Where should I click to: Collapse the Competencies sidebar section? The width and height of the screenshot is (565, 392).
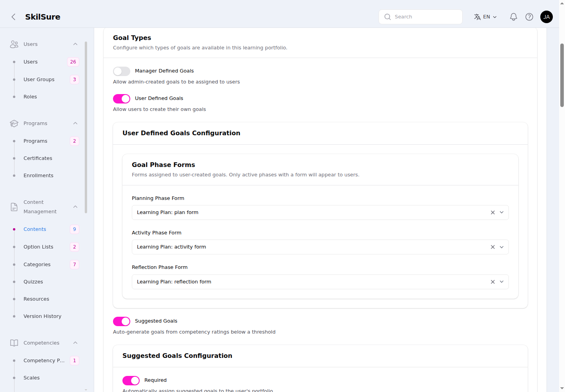(75, 343)
